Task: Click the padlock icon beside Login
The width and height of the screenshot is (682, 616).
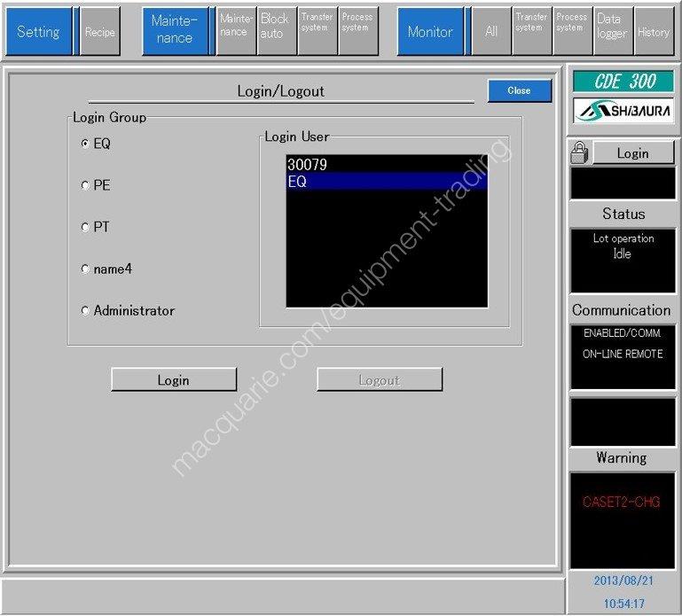Action: (579, 153)
